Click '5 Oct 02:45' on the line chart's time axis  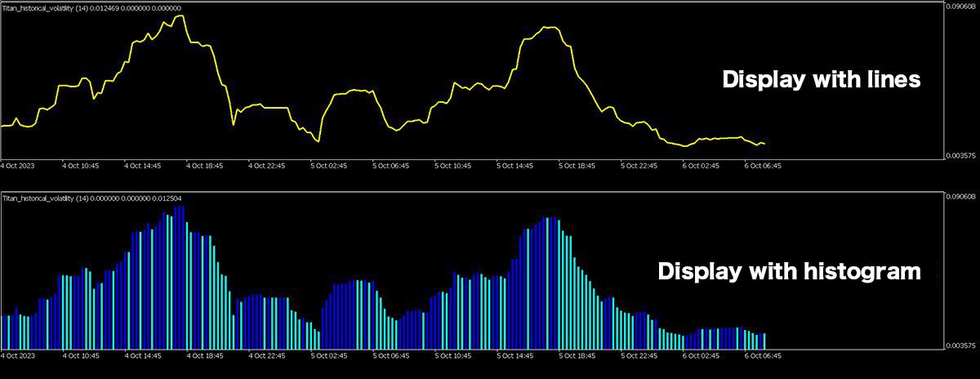pyautogui.click(x=329, y=165)
